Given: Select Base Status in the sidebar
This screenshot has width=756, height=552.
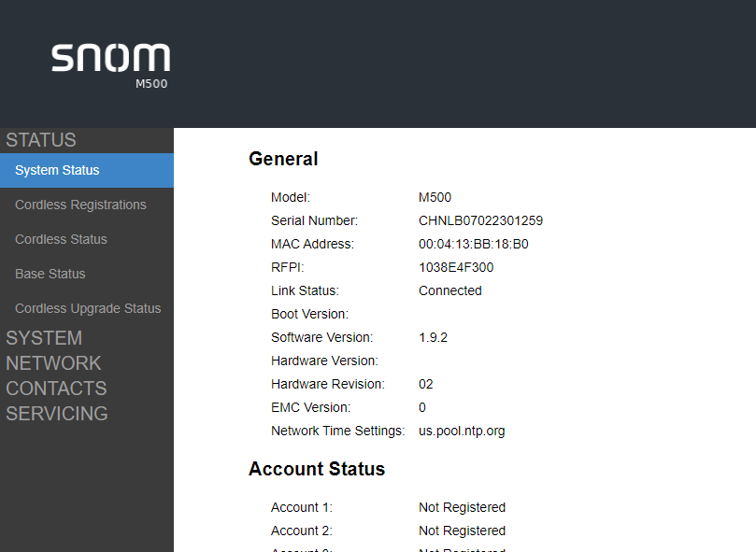Looking at the screenshot, I should tap(50, 274).
